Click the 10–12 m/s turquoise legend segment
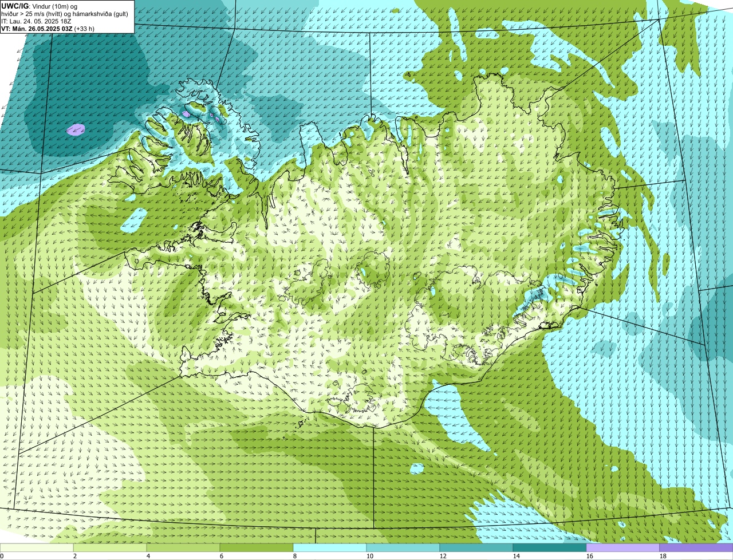Screen dimensions: 733x560 coord(403,547)
